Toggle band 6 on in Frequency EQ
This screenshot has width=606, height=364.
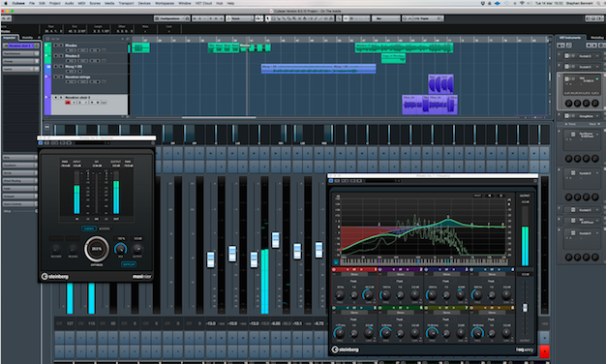pyautogui.click(x=380, y=308)
